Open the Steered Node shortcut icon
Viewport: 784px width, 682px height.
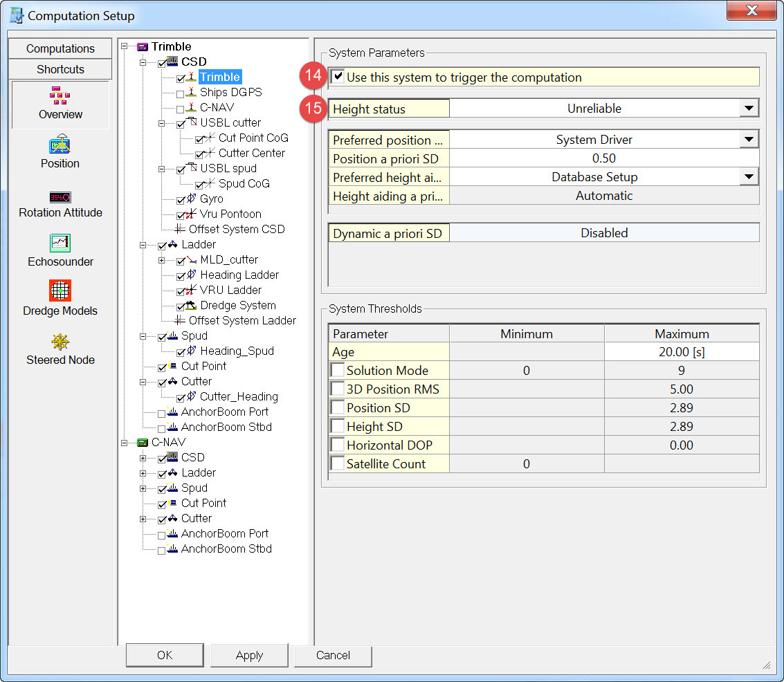tap(60, 342)
